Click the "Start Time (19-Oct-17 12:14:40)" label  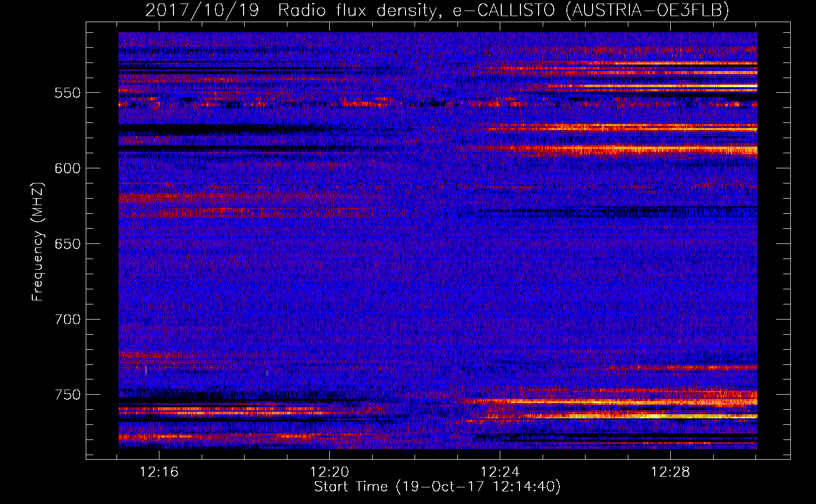point(437,487)
